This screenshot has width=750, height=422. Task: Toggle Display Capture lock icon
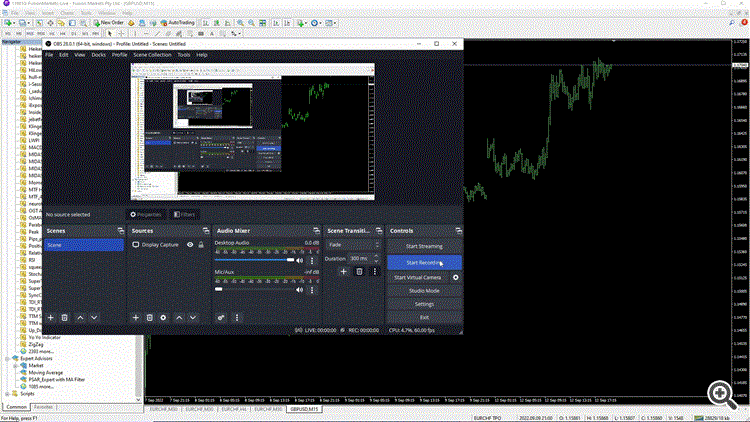click(201, 245)
